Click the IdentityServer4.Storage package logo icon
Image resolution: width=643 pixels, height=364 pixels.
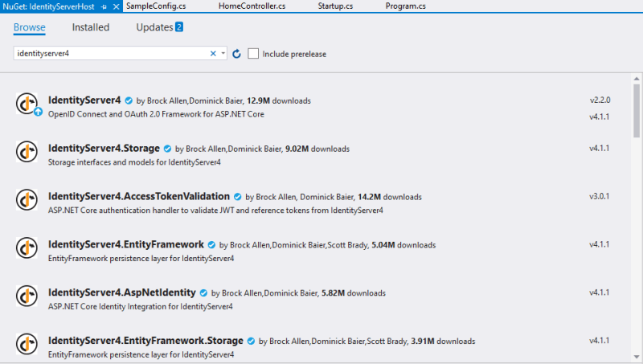click(27, 152)
